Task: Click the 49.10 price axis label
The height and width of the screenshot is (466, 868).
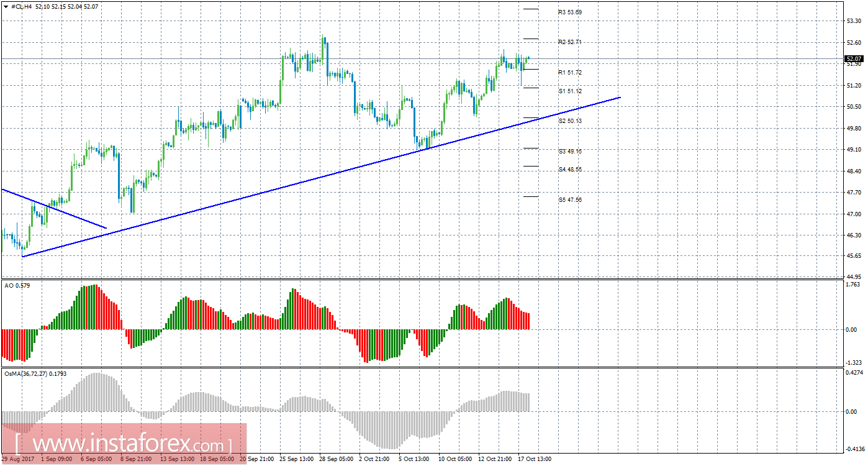Action: 854,150
